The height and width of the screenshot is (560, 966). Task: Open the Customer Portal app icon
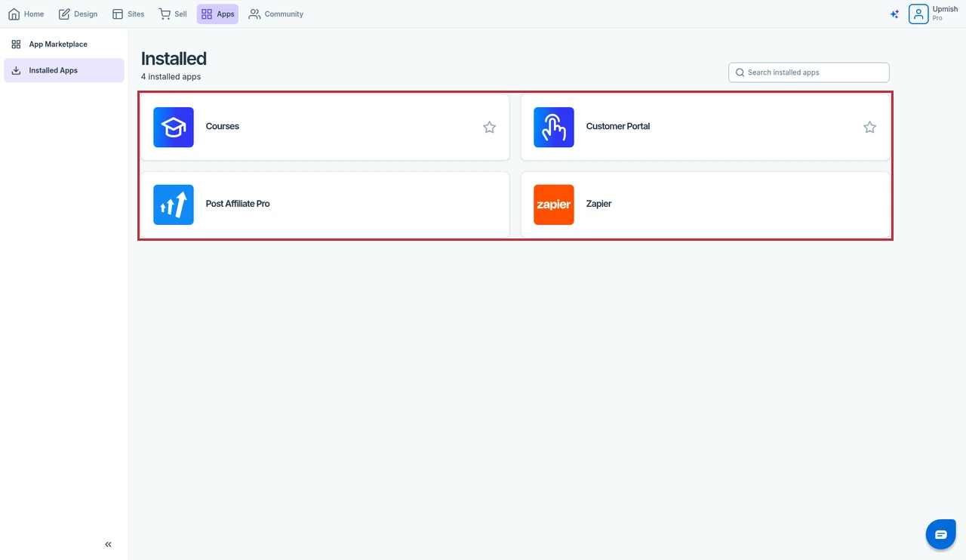tap(554, 127)
